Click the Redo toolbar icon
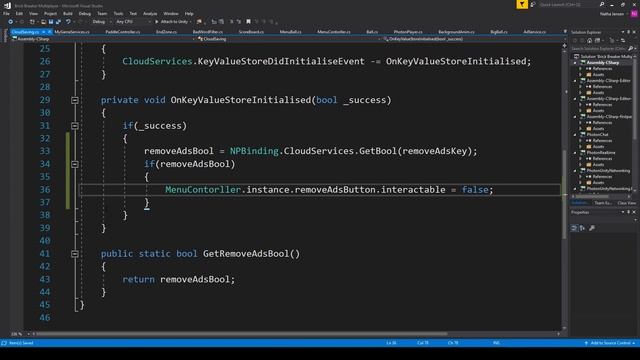 click(80, 22)
